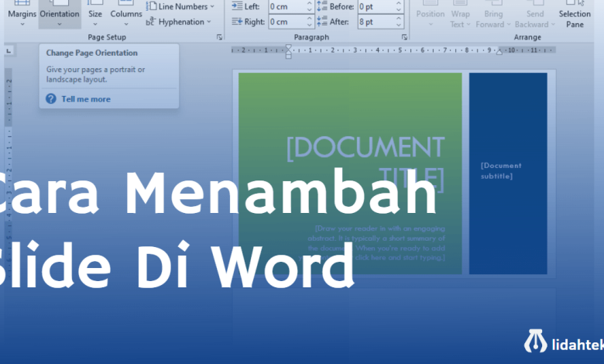Screen dimensions: 604x364
Task: Increase the Left indent value
Action: (x=310, y=4)
